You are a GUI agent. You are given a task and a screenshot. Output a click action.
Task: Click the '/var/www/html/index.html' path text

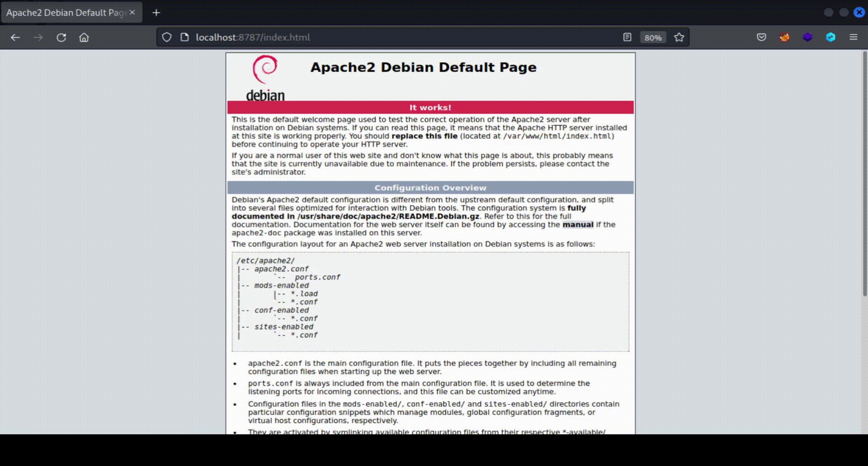coord(557,136)
